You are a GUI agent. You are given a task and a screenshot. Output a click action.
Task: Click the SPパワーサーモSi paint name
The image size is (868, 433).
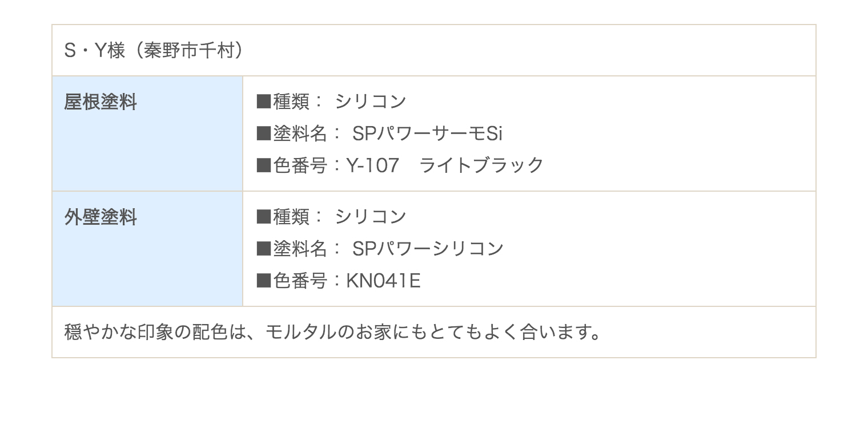point(428,133)
